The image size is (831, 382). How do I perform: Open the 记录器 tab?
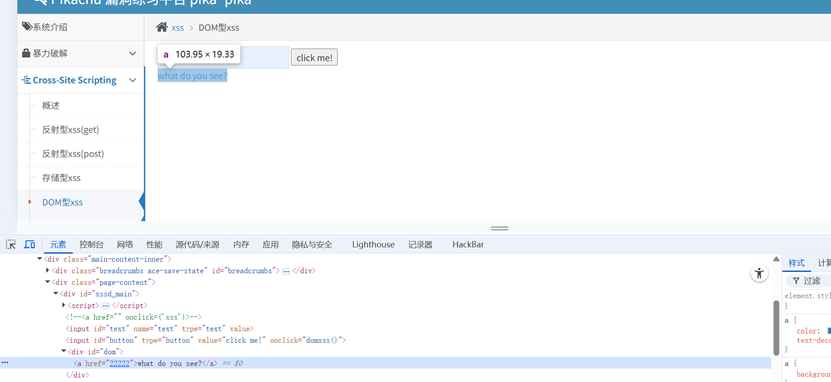(x=420, y=244)
